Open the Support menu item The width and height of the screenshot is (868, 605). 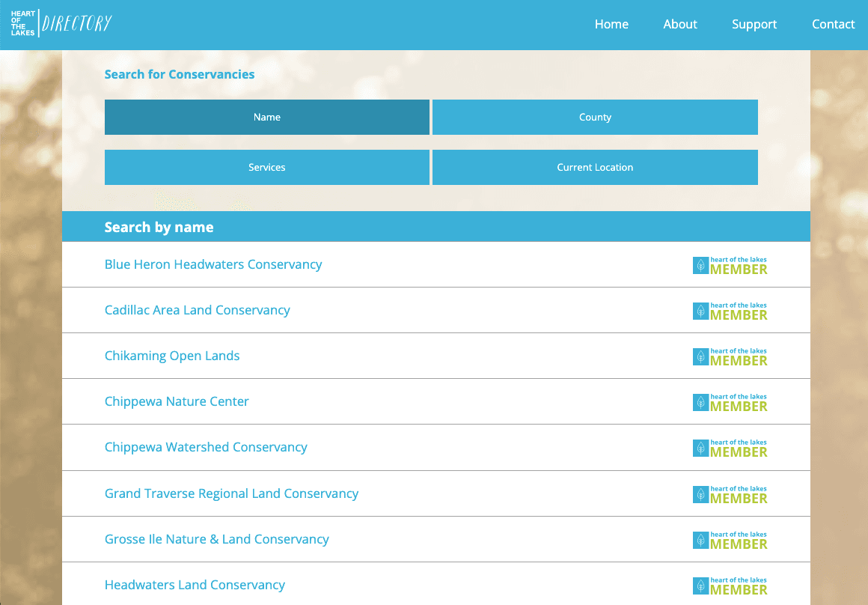coord(754,24)
